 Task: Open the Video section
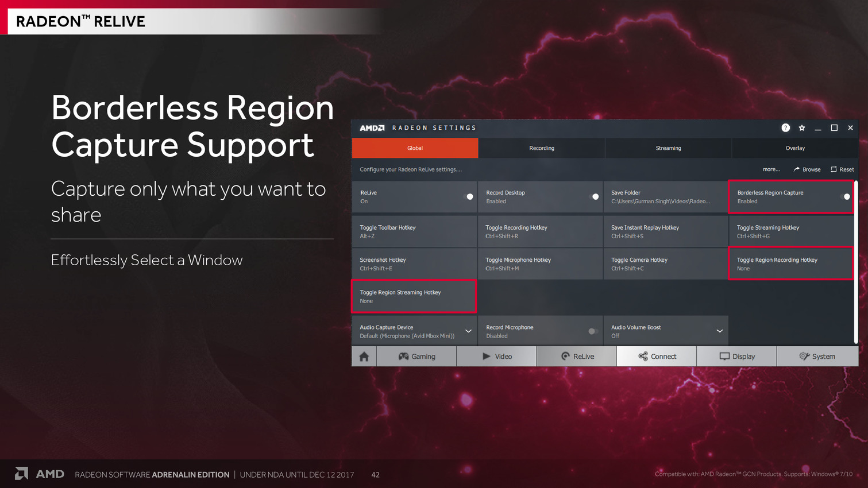click(x=496, y=357)
